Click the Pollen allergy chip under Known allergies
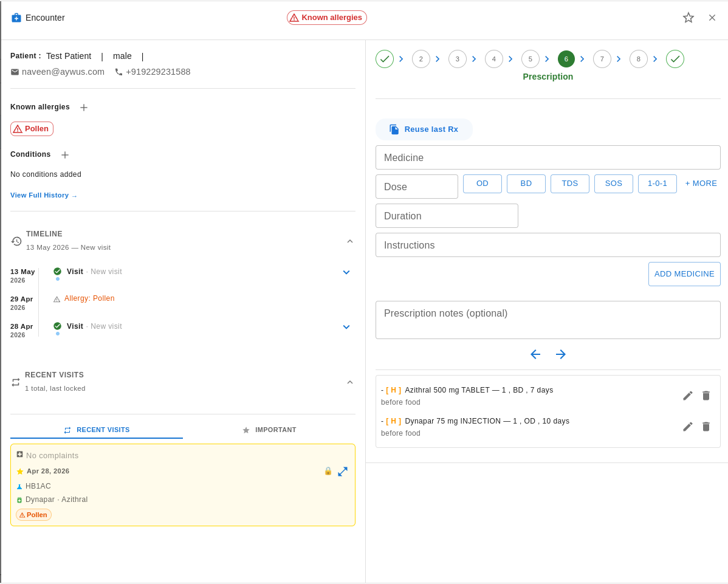The width and height of the screenshot is (728, 584). coord(32,129)
